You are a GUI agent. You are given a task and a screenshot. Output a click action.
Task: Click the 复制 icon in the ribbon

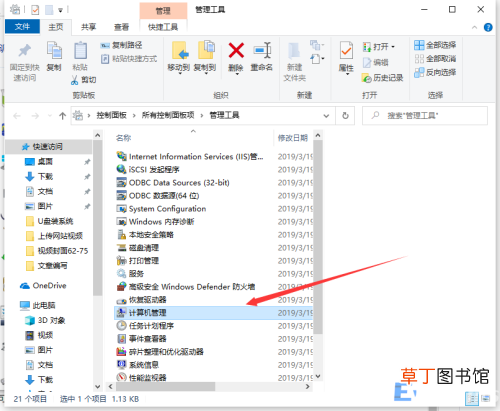coord(54,51)
